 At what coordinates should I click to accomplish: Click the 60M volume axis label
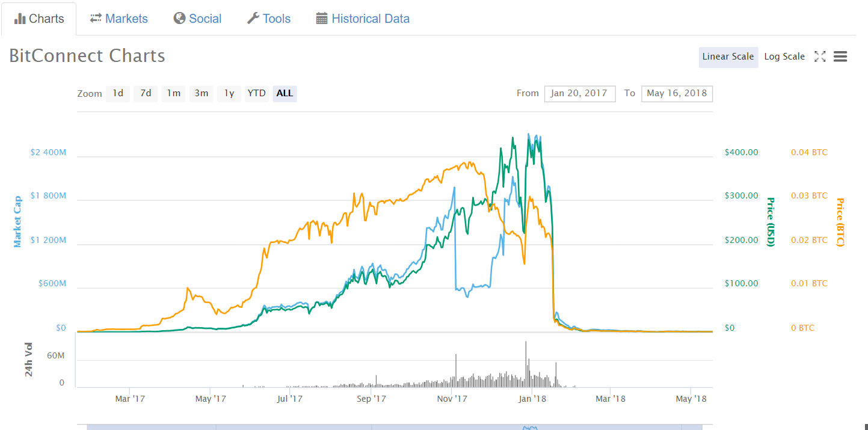tap(55, 355)
